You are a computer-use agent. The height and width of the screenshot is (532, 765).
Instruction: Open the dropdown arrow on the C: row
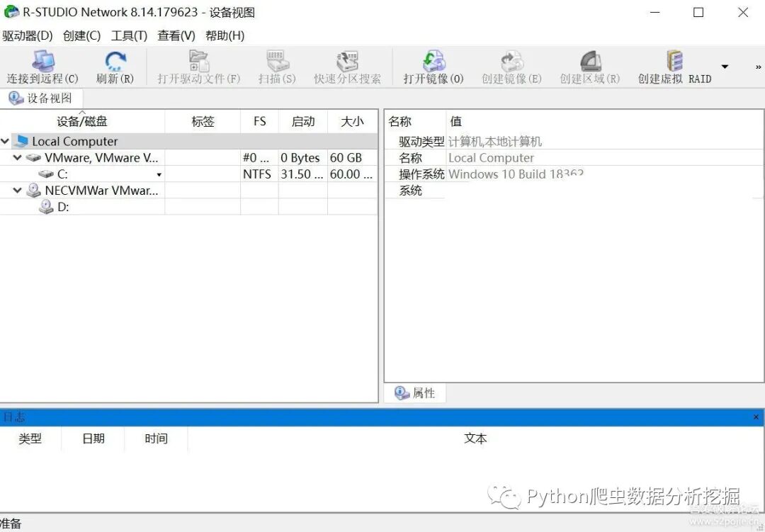[x=159, y=175]
